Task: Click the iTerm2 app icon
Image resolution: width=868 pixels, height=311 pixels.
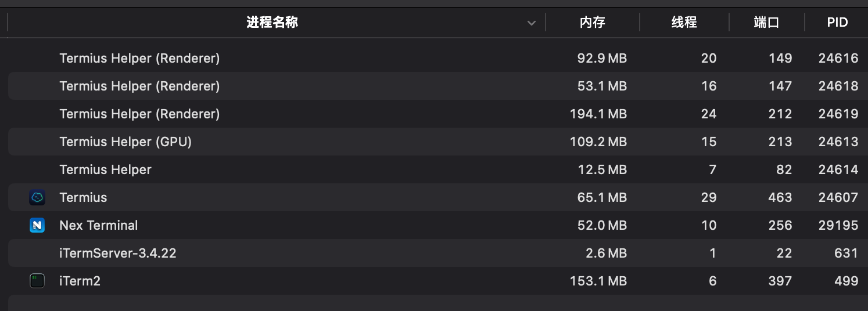Action: pyautogui.click(x=37, y=281)
